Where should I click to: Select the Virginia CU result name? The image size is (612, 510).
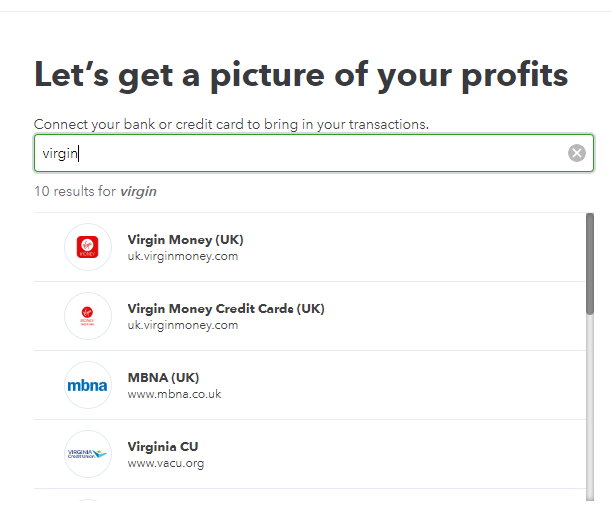163,447
